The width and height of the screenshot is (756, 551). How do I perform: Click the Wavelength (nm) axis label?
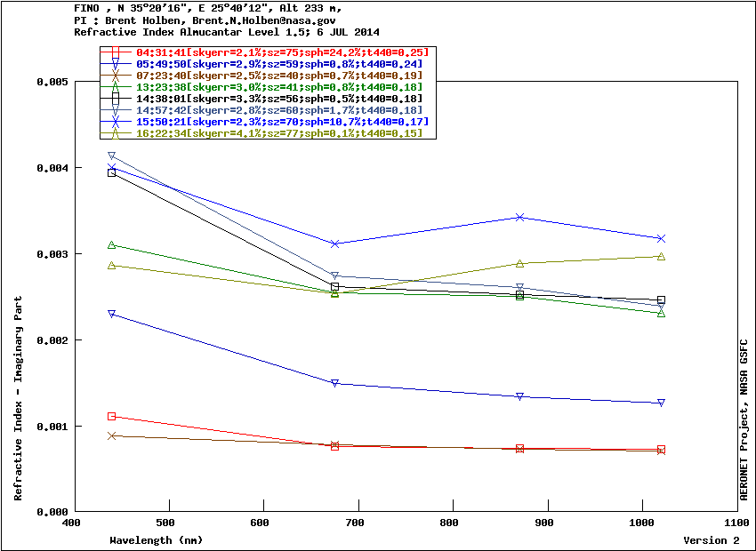point(157,540)
